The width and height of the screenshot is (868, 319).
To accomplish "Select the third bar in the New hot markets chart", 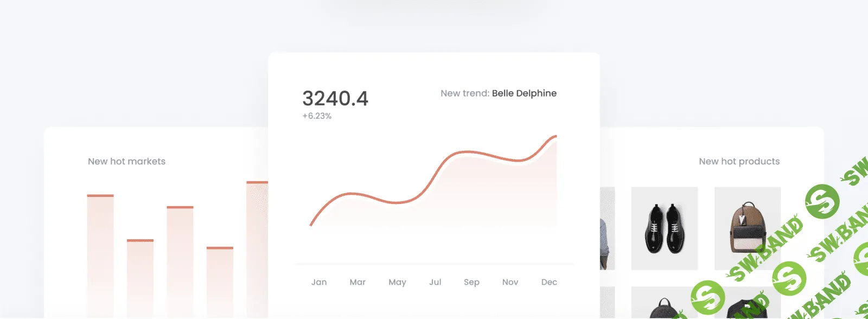I will coord(180,260).
